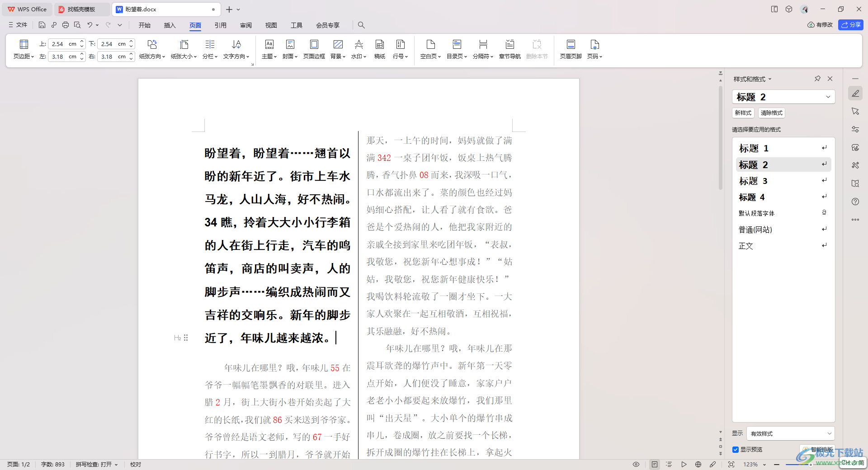Click the play reading mode icon in status bar
Image resolution: width=868 pixels, height=470 pixels.
pos(684,464)
